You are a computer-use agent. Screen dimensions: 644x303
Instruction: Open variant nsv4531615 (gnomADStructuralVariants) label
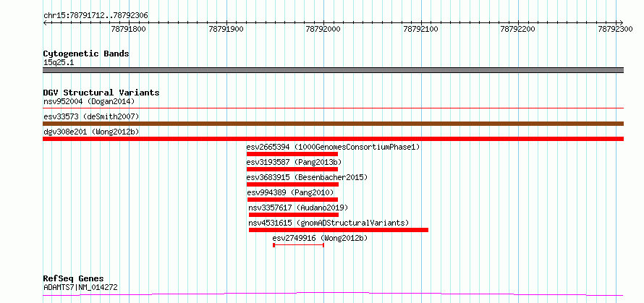pyautogui.click(x=329, y=223)
